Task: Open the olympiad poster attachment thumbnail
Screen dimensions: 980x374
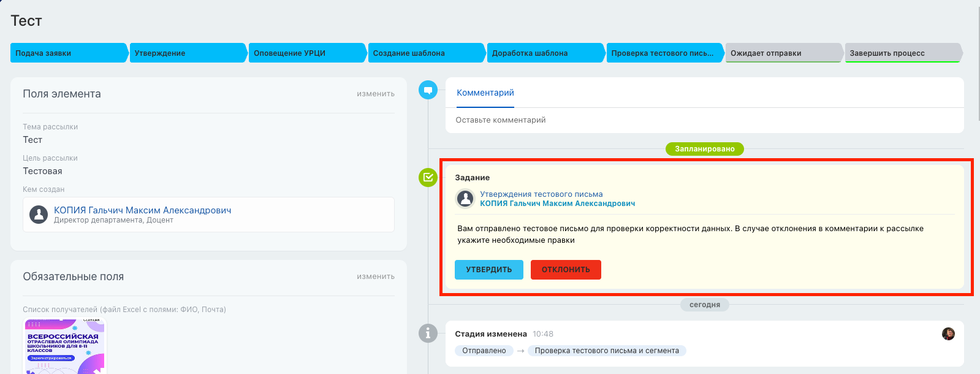Action: click(64, 346)
